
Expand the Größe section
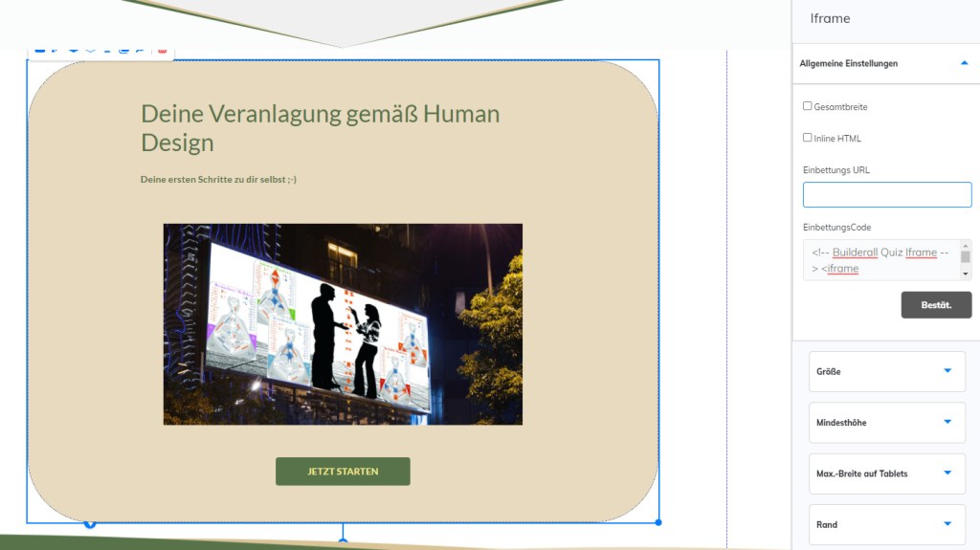point(887,371)
